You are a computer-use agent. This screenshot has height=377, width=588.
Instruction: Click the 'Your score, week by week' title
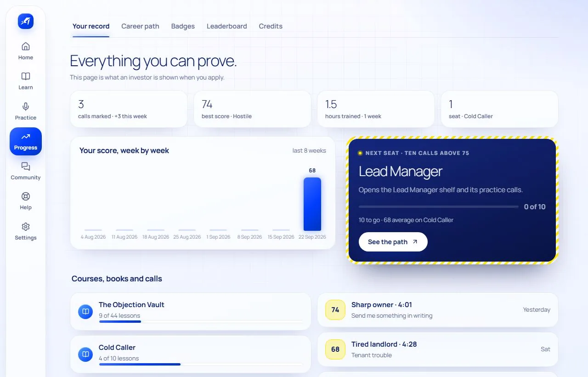pos(124,150)
